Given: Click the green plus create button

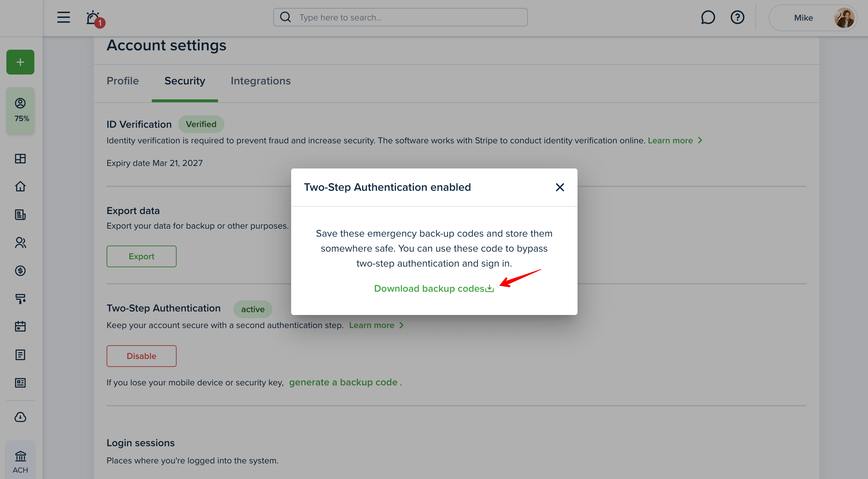Looking at the screenshot, I should point(20,62).
